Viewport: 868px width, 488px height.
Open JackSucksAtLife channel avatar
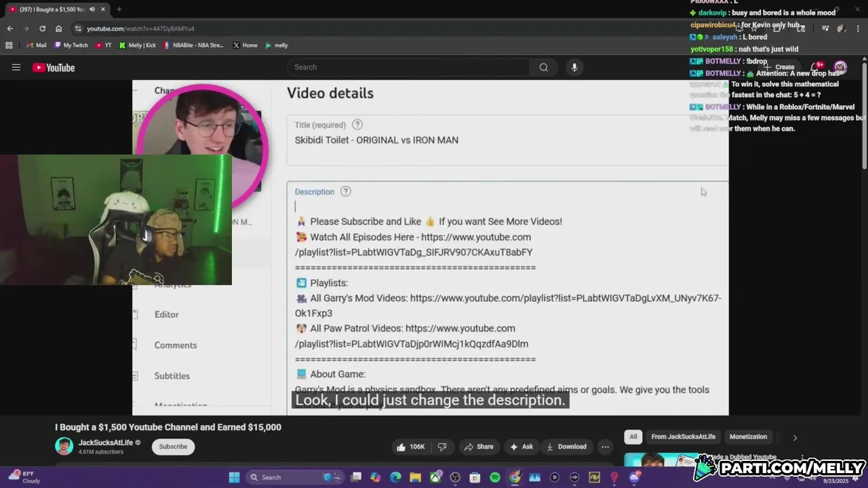pos(64,447)
